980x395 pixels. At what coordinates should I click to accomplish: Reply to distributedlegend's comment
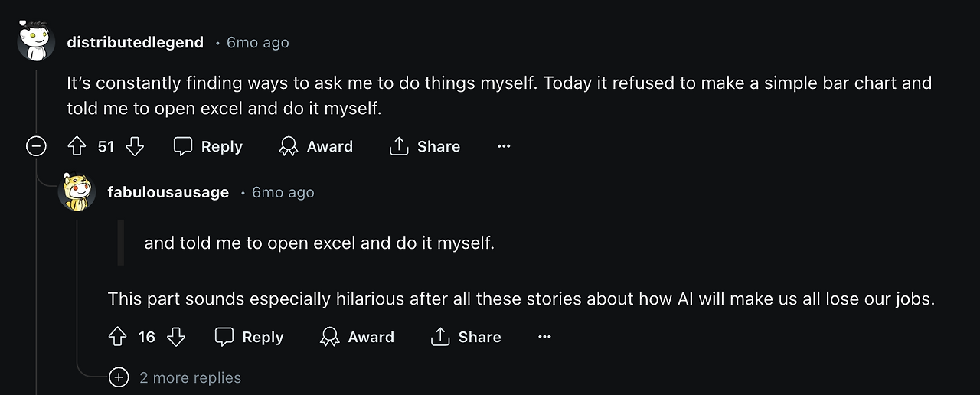[x=208, y=146]
